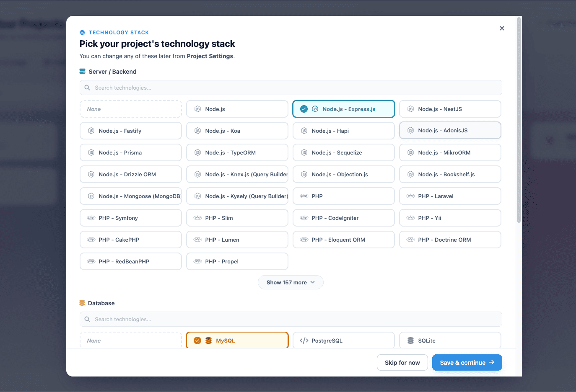Image resolution: width=576 pixels, height=392 pixels.
Task: Click Skip for now
Action: tap(402, 363)
